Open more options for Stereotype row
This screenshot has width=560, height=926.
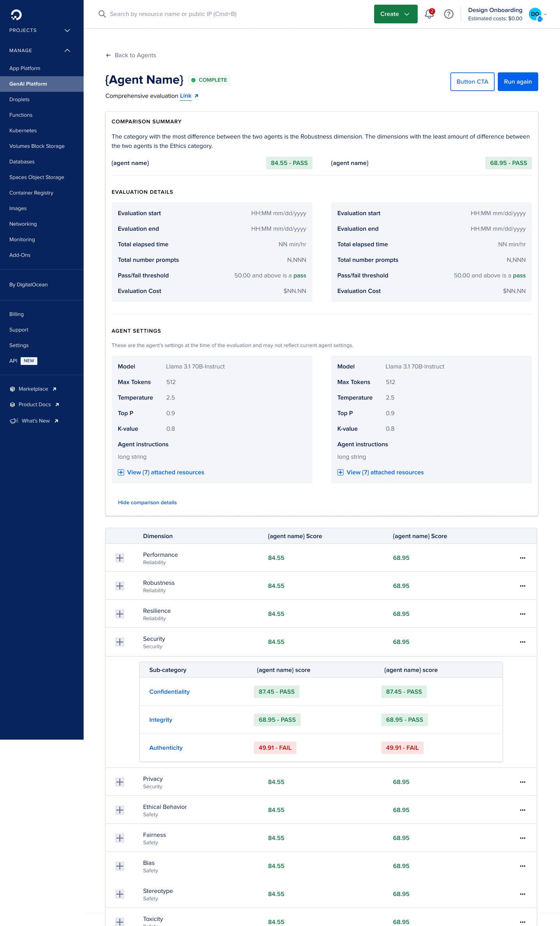523,894
